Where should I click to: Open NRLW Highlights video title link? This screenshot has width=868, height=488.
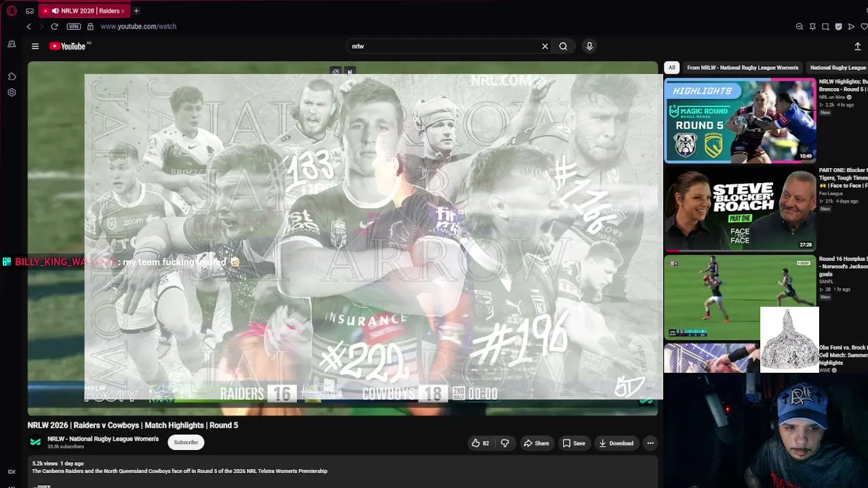843,85
